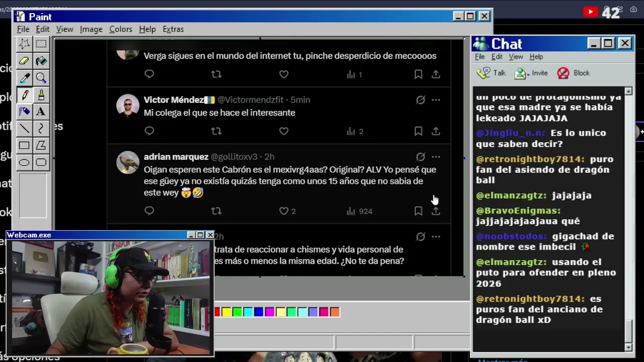
Task: Click the @Victormendzfit handle
Action: [252, 100]
